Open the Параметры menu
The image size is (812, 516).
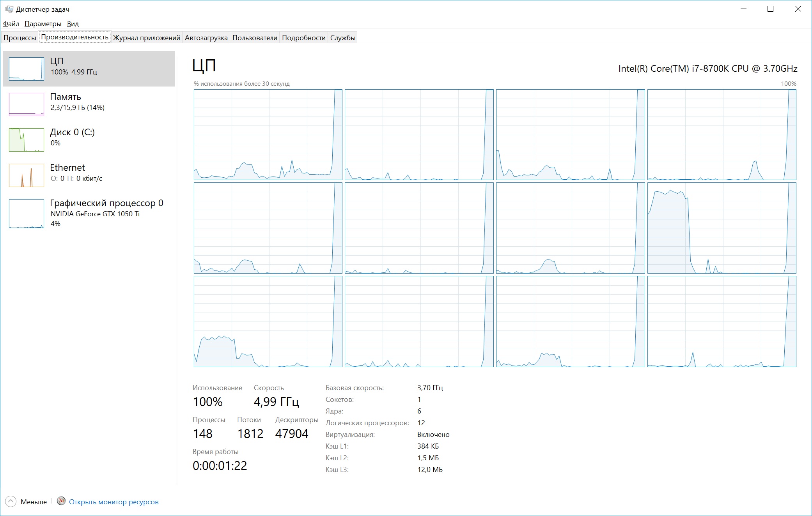(42, 23)
